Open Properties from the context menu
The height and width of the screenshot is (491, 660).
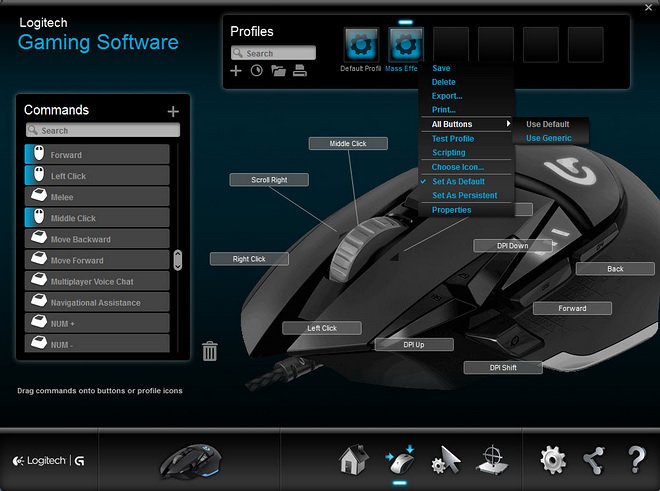point(452,210)
